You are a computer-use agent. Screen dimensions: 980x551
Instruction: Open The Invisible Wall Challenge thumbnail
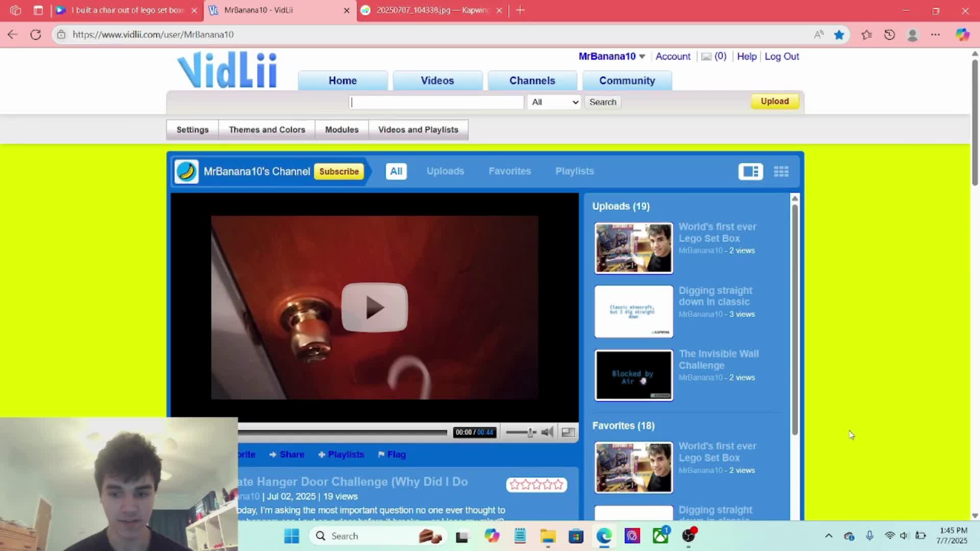click(x=633, y=375)
